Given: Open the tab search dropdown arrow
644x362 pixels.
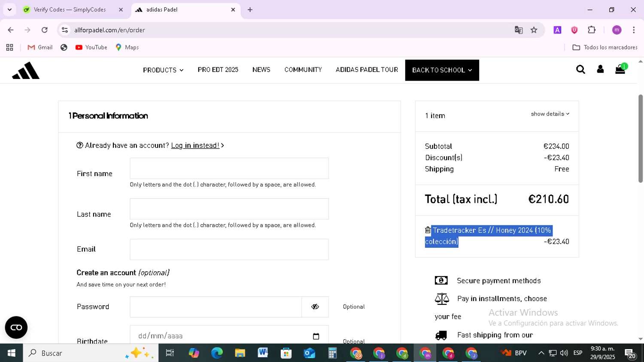Looking at the screenshot, I should coord(9,9).
